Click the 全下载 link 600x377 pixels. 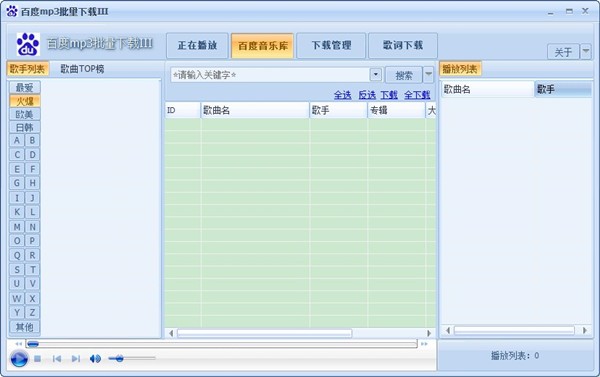point(417,95)
